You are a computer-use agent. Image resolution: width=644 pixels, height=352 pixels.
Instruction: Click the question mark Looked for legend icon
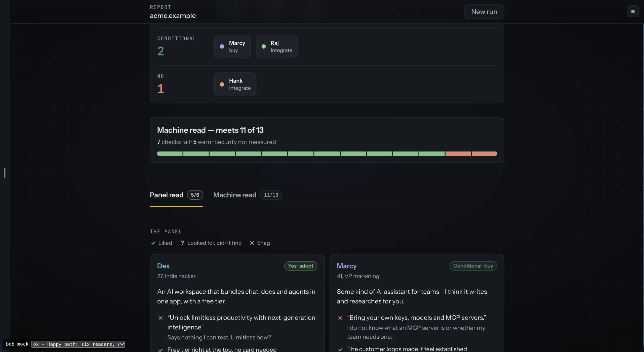click(182, 243)
